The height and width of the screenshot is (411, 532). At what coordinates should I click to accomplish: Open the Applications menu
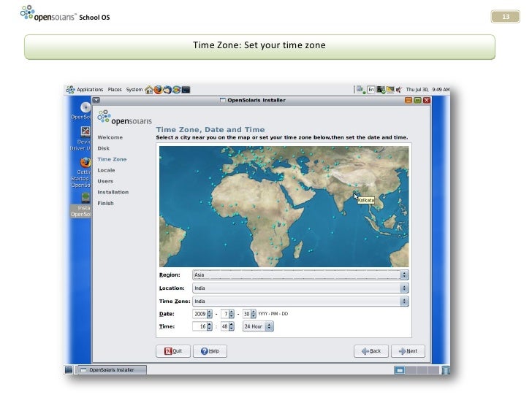tap(90, 90)
